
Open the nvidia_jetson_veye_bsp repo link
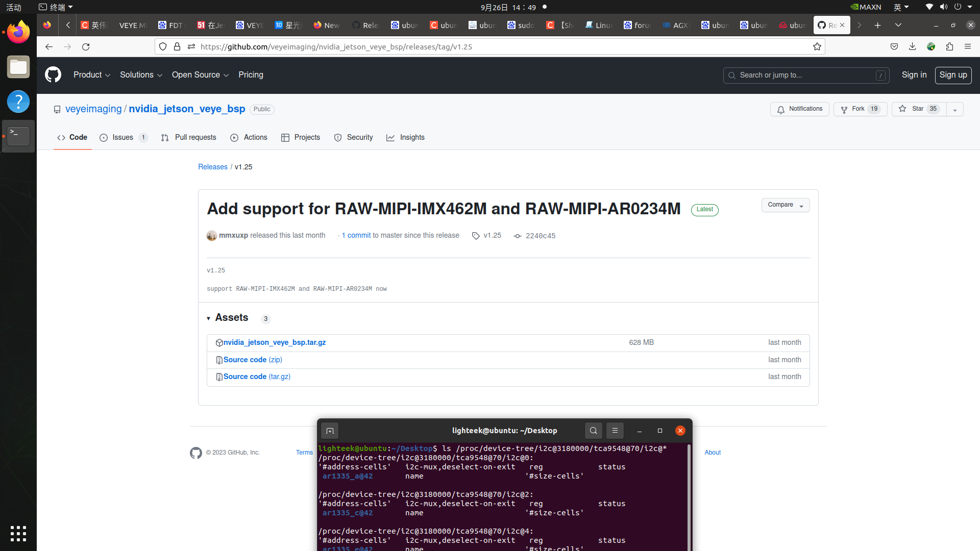(187, 109)
